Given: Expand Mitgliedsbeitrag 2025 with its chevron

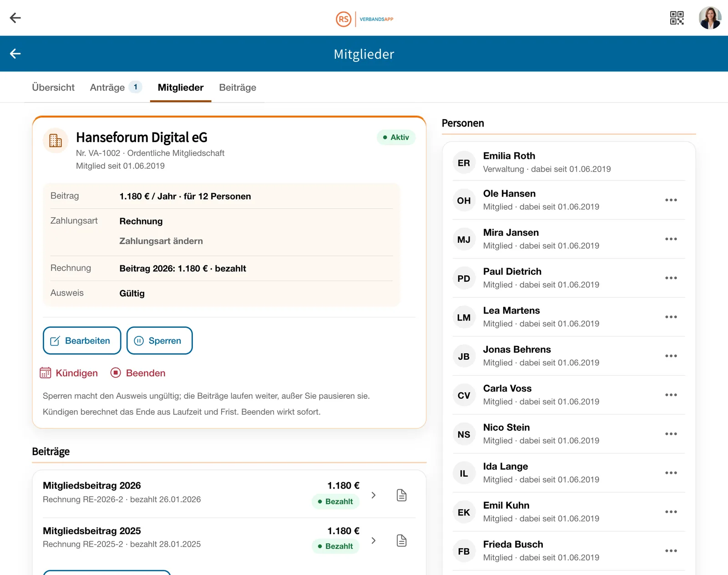Looking at the screenshot, I should pos(374,540).
